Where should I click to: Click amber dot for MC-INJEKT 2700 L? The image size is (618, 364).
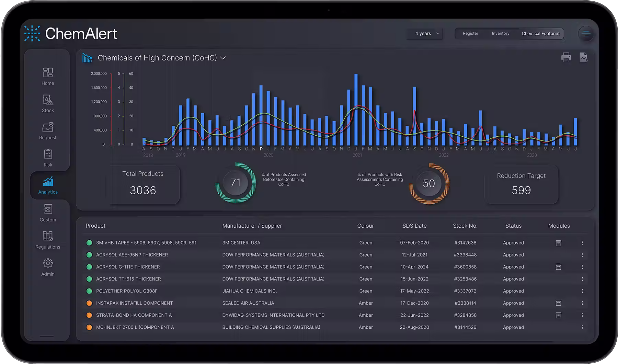89,327
